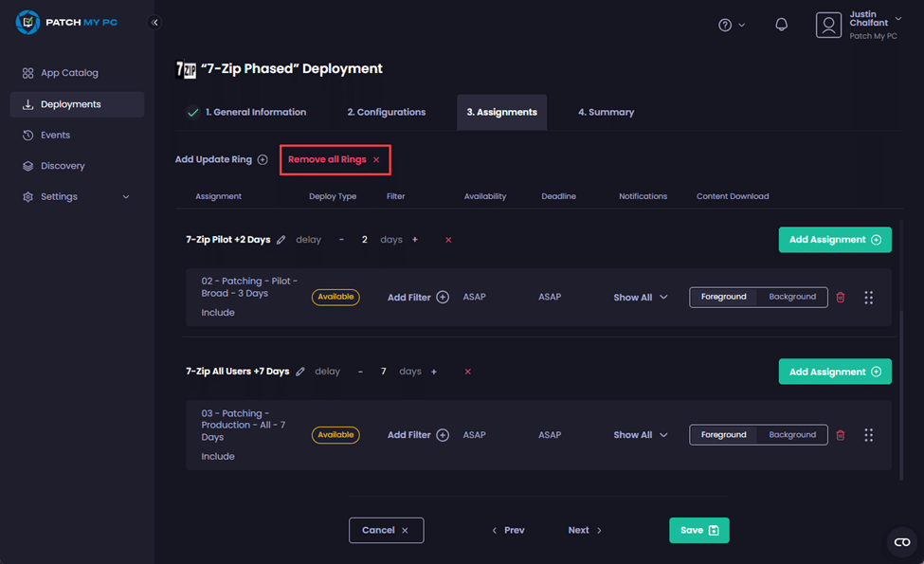
Task: Collapse the sidebar with the chevron icon
Action: click(155, 23)
